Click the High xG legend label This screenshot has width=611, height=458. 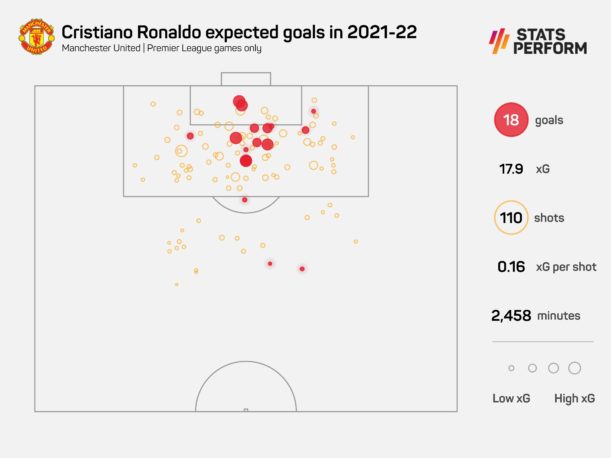tap(574, 398)
